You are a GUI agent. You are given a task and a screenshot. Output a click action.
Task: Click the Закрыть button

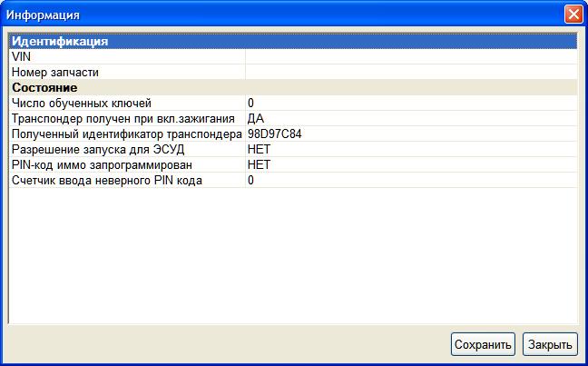550,344
